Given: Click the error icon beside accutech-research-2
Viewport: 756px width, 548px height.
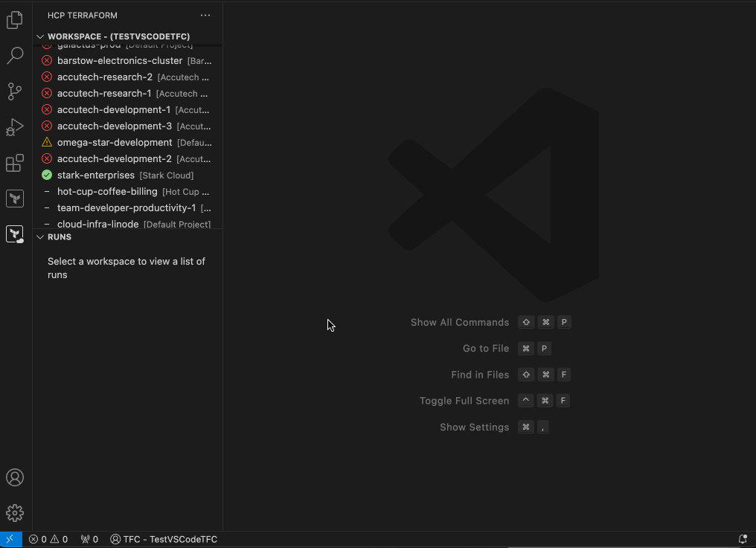Looking at the screenshot, I should click(x=47, y=77).
